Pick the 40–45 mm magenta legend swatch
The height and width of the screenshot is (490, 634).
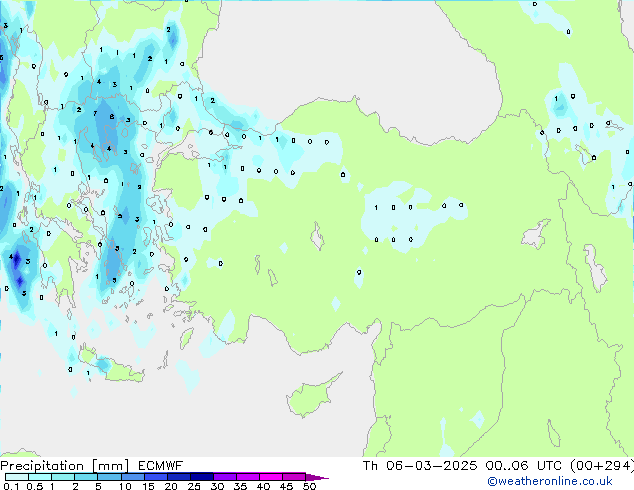pos(271,477)
